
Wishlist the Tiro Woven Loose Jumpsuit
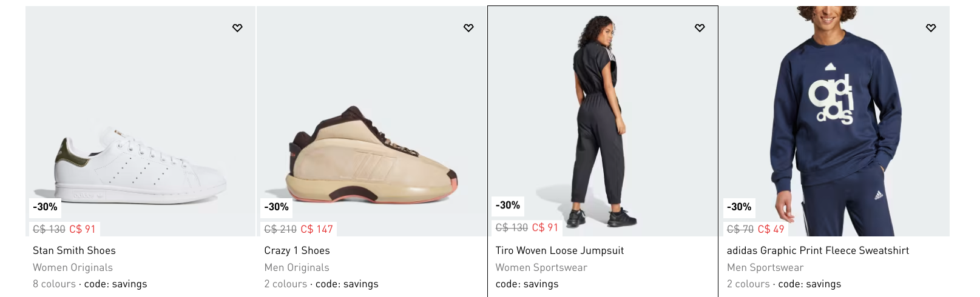point(700,28)
